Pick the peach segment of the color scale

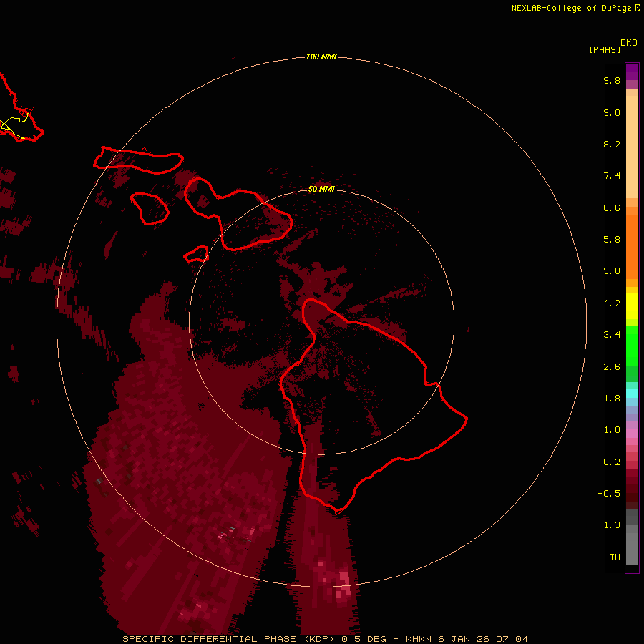click(x=632, y=147)
